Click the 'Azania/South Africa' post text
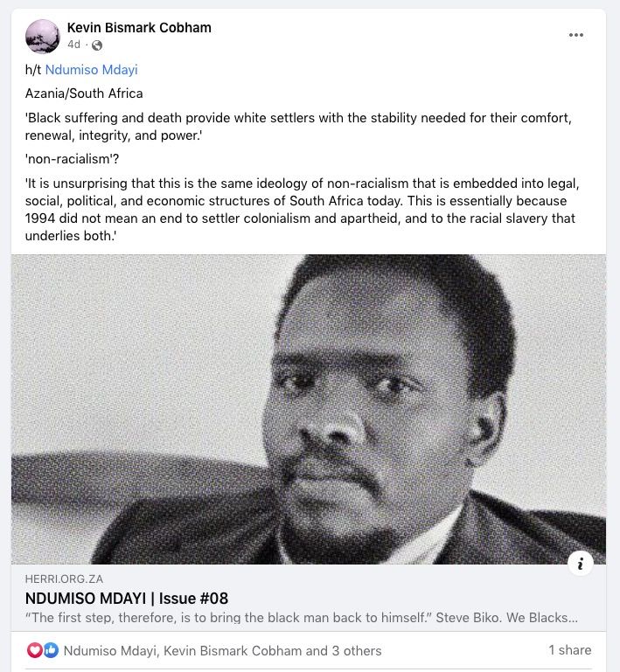The width and height of the screenshot is (620, 672). pyautogui.click(x=84, y=94)
